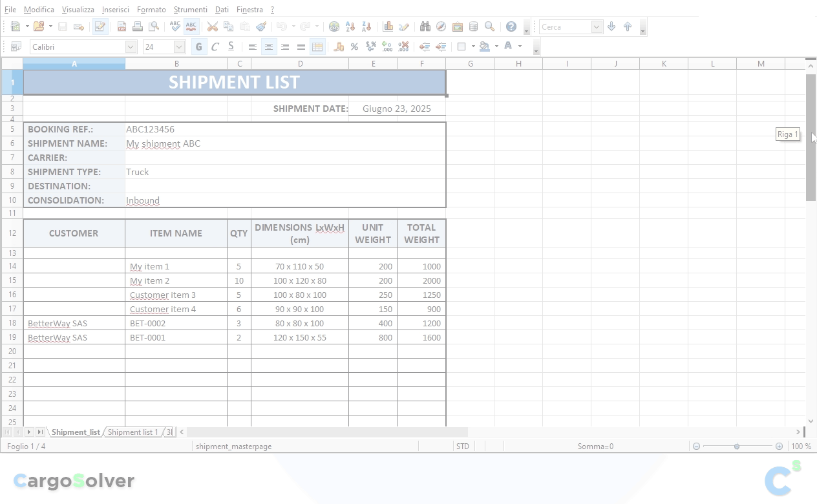This screenshot has height=504, width=817.
Task: Click the Gallery picture icon
Action: click(458, 26)
